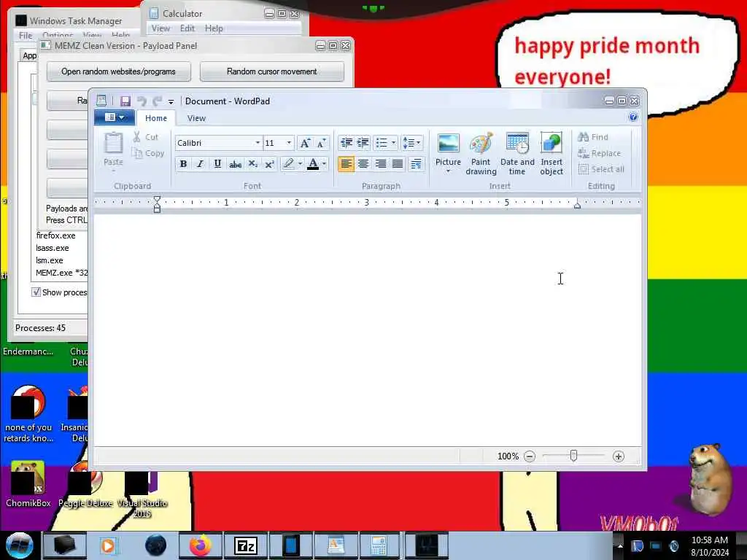Image resolution: width=747 pixels, height=560 pixels.
Task: Open Paragraph settings dialog icon
Action: 416,164
